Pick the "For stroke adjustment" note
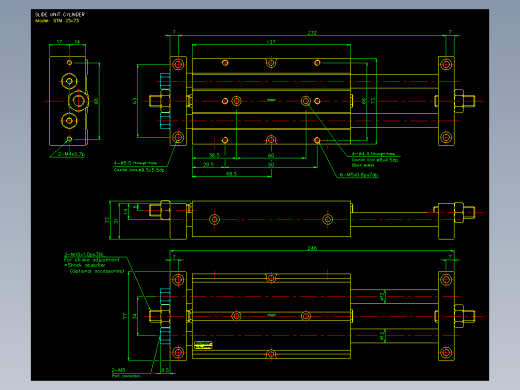This screenshot has width=520, height=390. pyautogui.click(x=91, y=259)
